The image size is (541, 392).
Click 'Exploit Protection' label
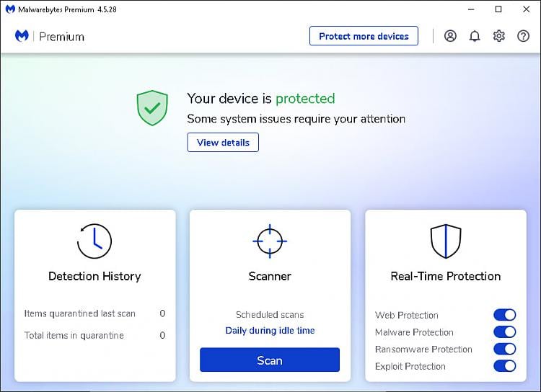[410, 366]
